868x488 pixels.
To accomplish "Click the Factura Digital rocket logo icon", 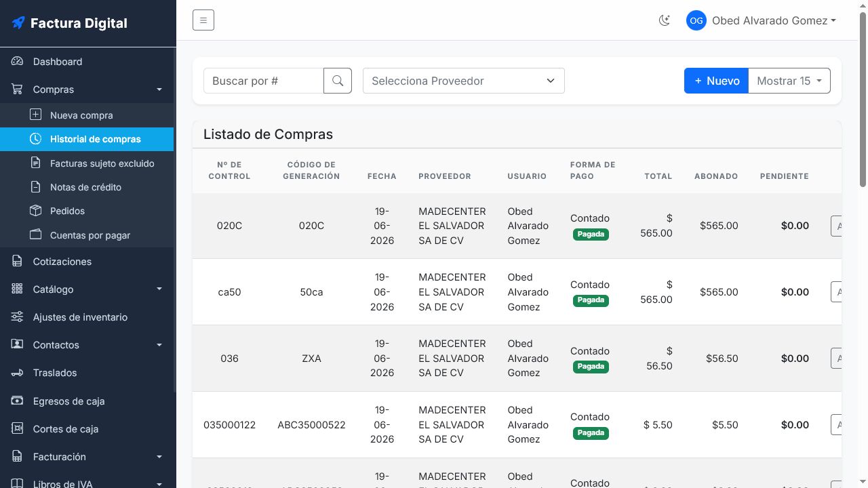I will tap(18, 23).
